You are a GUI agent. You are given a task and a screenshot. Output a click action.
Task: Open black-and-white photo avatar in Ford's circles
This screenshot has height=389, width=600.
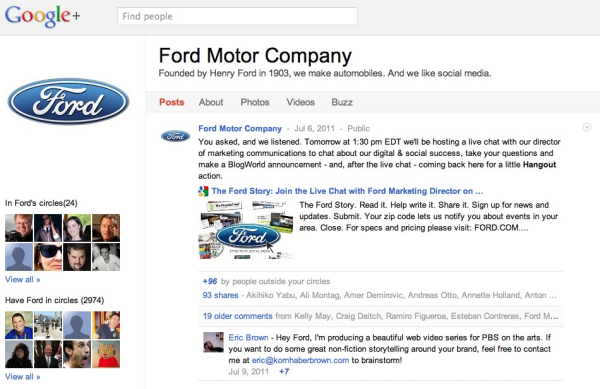point(106,257)
